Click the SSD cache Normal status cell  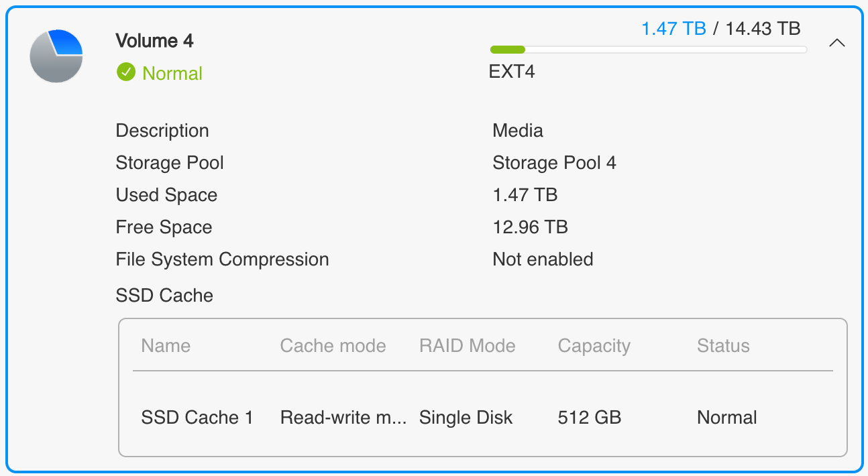click(x=726, y=418)
